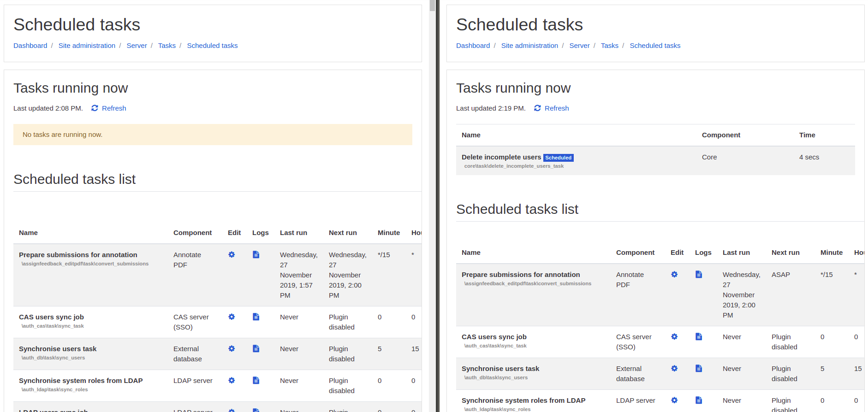Open logs icon for Prepare submissions in right panel
The height and width of the screenshot is (412, 868).
click(699, 274)
